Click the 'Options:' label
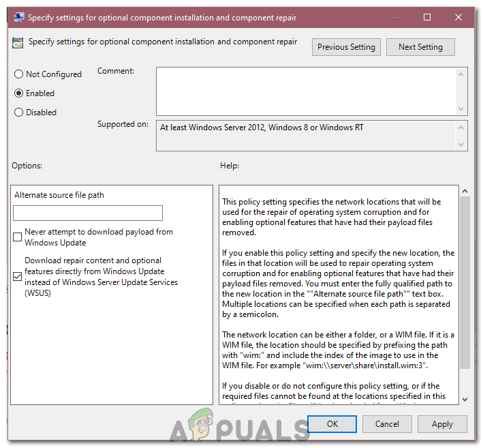This screenshot has height=448, width=483. point(27,166)
